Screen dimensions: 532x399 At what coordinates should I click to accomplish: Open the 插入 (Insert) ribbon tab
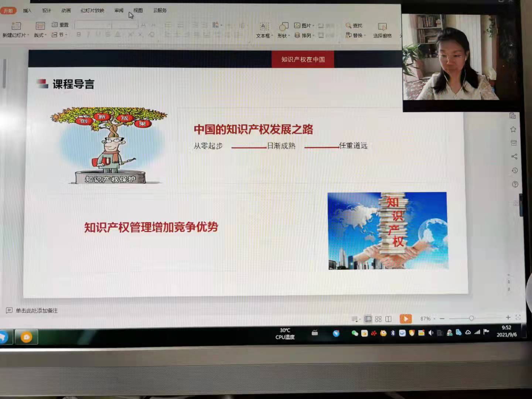[x=27, y=10]
